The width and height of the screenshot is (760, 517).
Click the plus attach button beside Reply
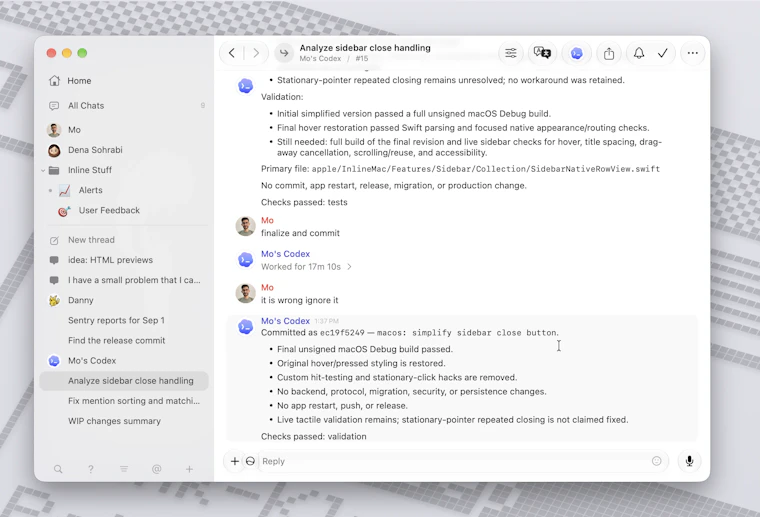tap(235, 461)
